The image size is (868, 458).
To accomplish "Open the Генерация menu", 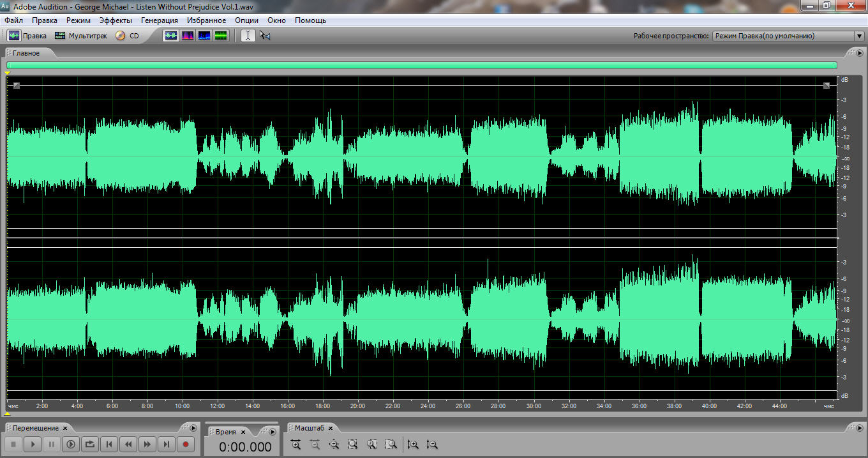I will pos(160,20).
